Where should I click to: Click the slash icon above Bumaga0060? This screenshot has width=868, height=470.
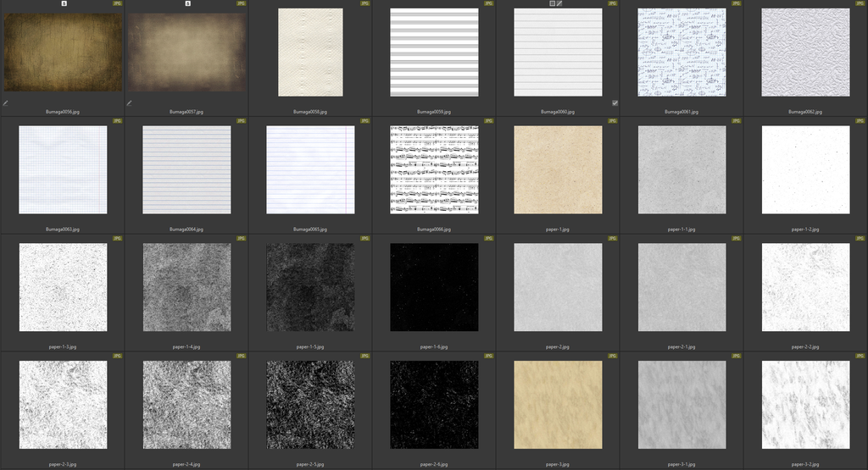pyautogui.click(x=559, y=3)
